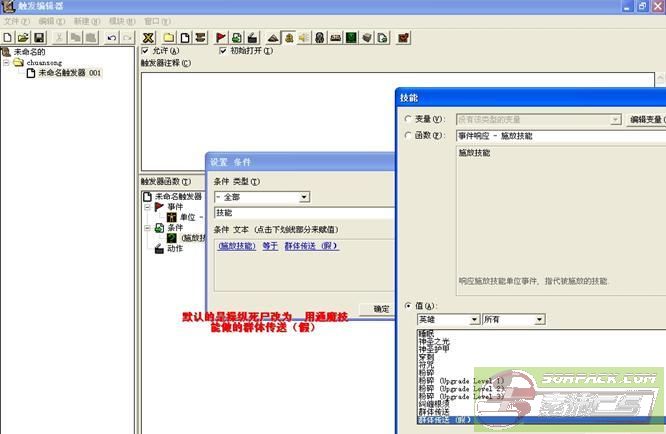Click the New Event red flag icon
The image size is (666, 434).
pos(221,37)
